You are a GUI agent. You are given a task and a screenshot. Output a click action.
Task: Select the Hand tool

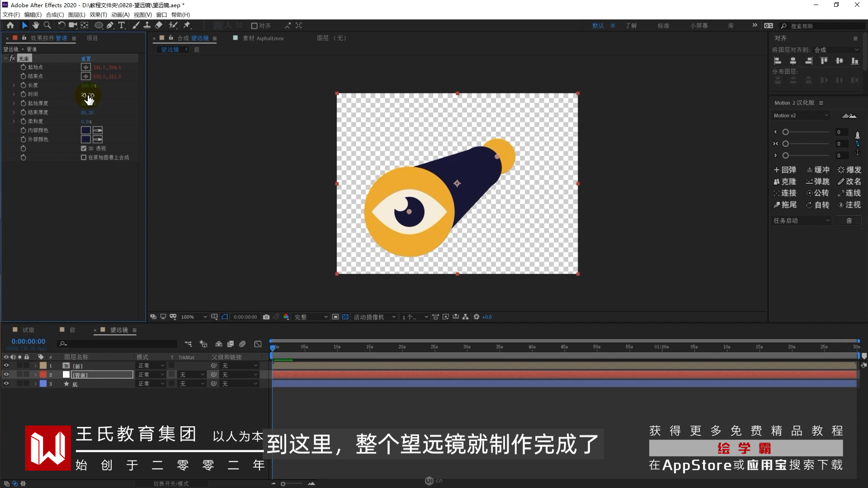[x=36, y=25]
